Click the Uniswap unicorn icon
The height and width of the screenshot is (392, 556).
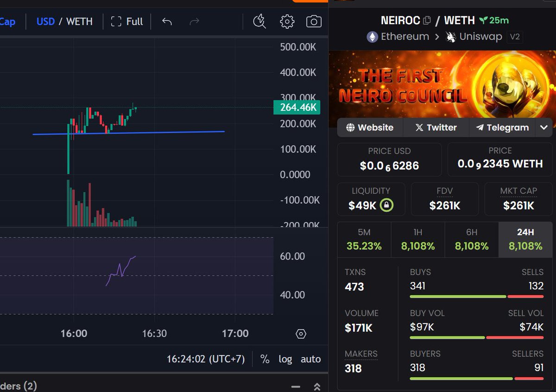(x=450, y=36)
